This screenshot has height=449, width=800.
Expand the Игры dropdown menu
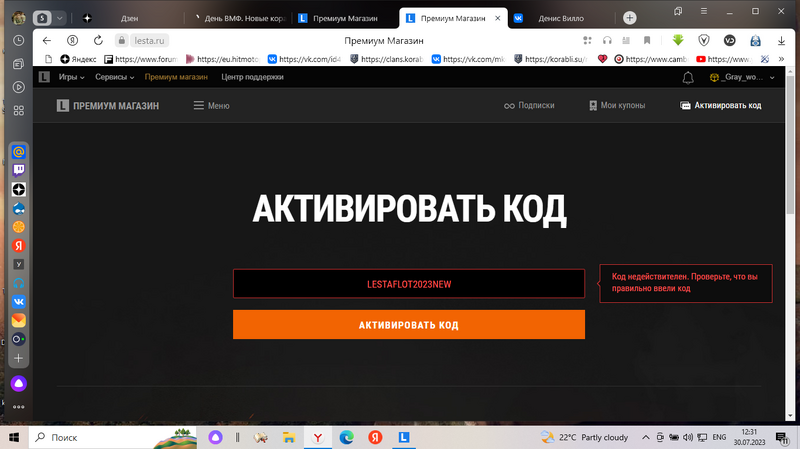pos(71,77)
